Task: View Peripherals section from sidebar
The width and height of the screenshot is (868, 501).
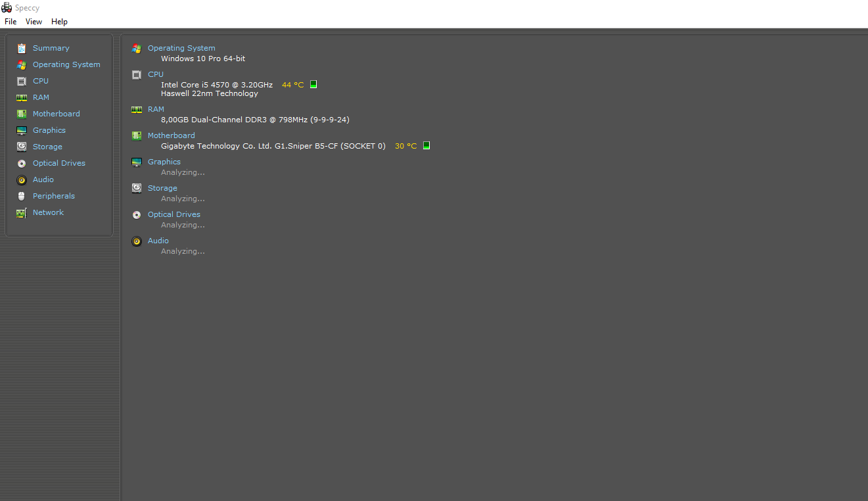Action: point(54,196)
